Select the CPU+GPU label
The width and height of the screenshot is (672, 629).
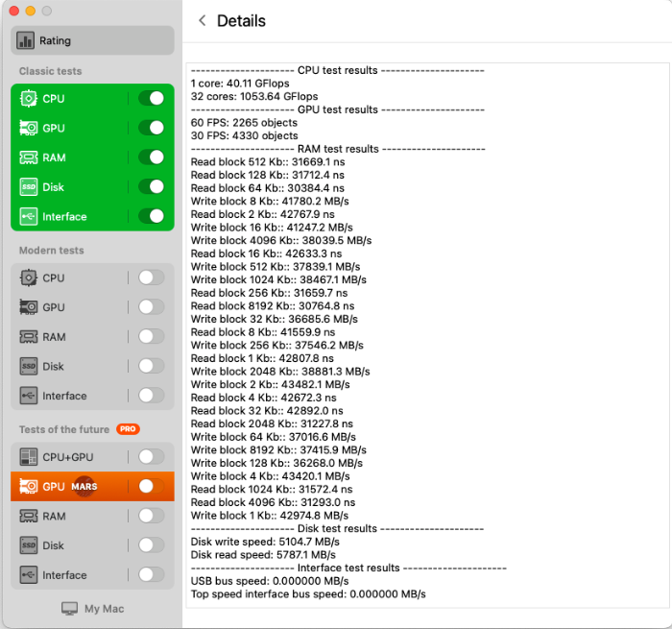[68, 457]
